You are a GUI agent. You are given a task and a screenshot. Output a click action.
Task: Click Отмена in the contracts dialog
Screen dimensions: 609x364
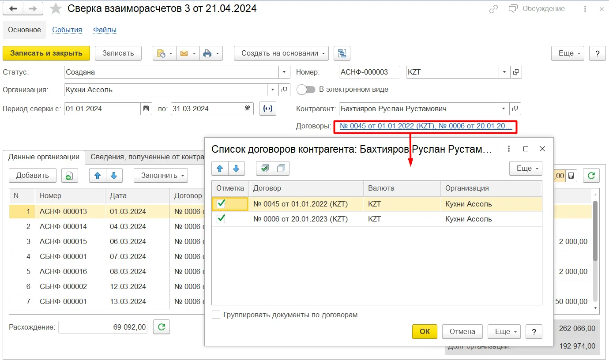(x=462, y=331)
